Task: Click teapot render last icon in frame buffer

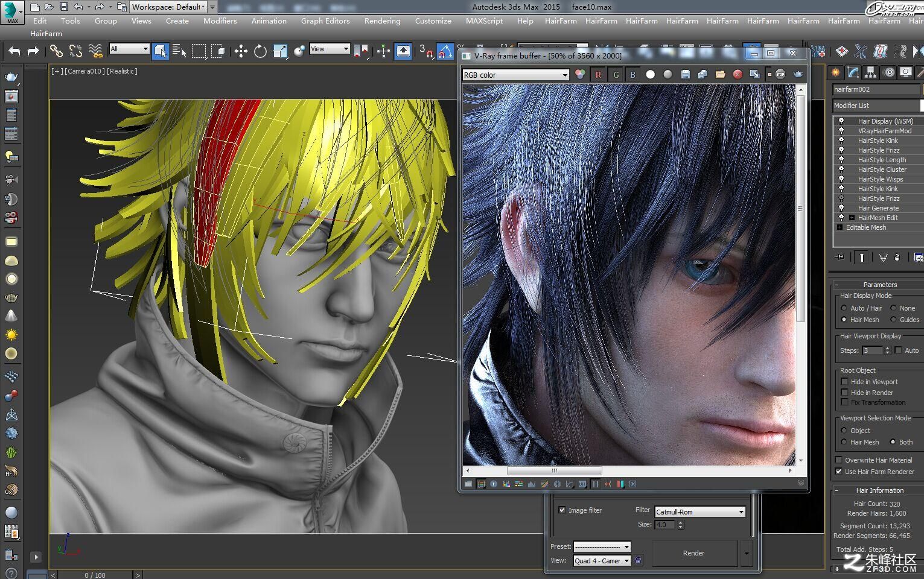Action: point(798,74)
